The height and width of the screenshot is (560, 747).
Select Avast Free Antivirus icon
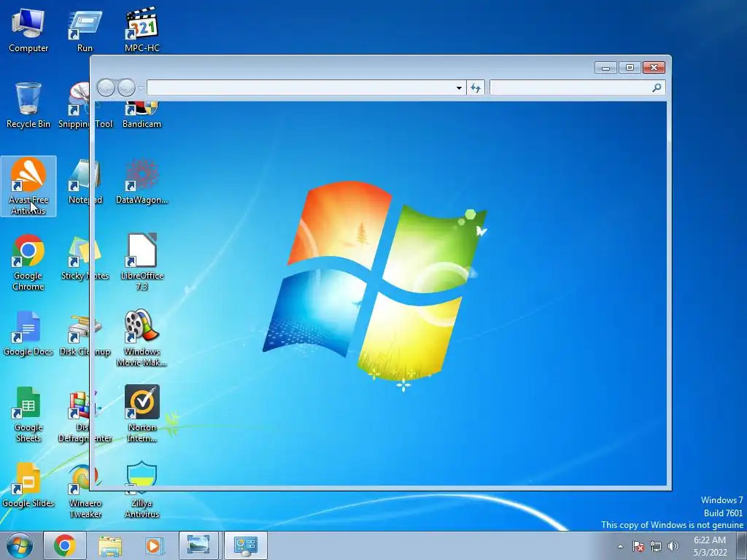pyautogui.click(x=28, y=186)
